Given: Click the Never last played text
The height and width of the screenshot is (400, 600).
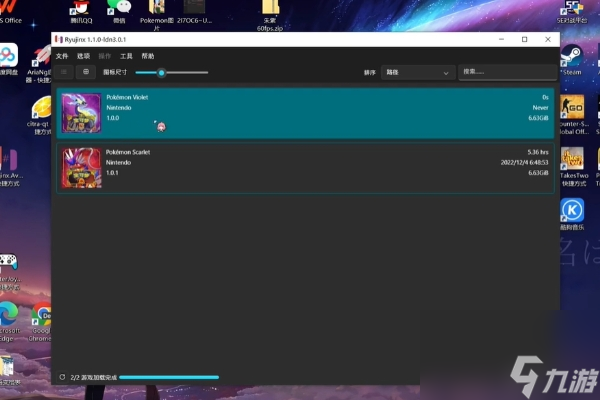Looking at the screenshot, I should click(x=540, y=108).
